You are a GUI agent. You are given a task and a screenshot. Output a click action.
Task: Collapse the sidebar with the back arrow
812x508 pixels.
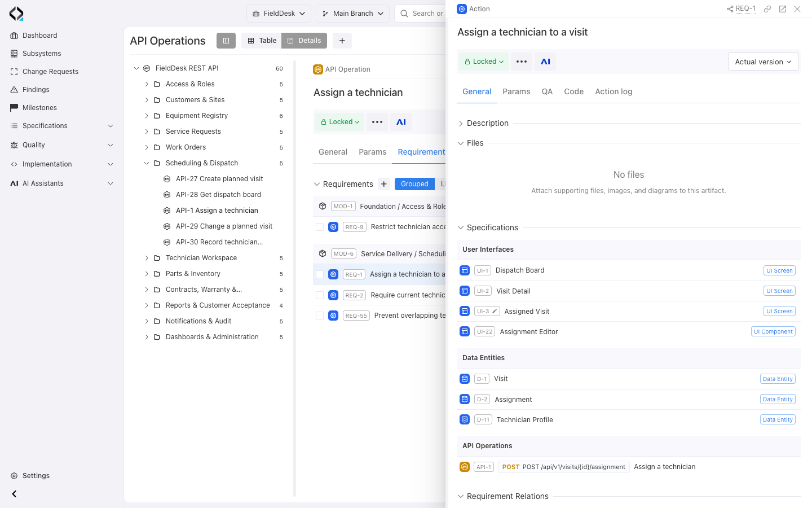14,494
